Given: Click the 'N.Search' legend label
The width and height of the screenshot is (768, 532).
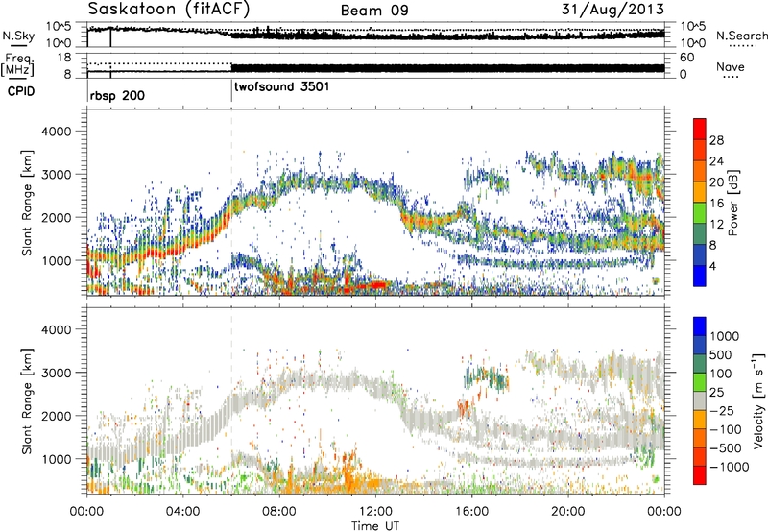Looking at the screenshot, I should pyautogui.click(x=741, y=36).
